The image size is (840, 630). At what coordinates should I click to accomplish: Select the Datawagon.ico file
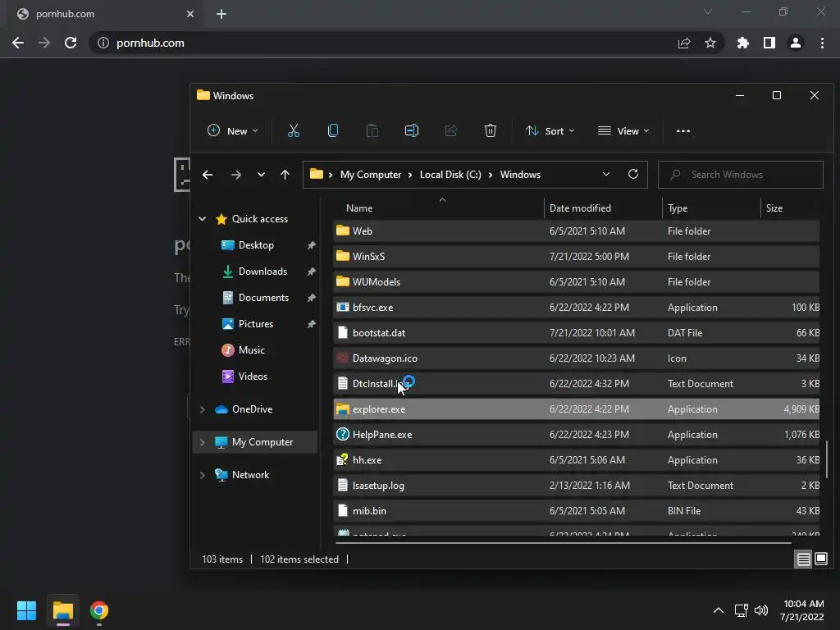pos(577,358)
